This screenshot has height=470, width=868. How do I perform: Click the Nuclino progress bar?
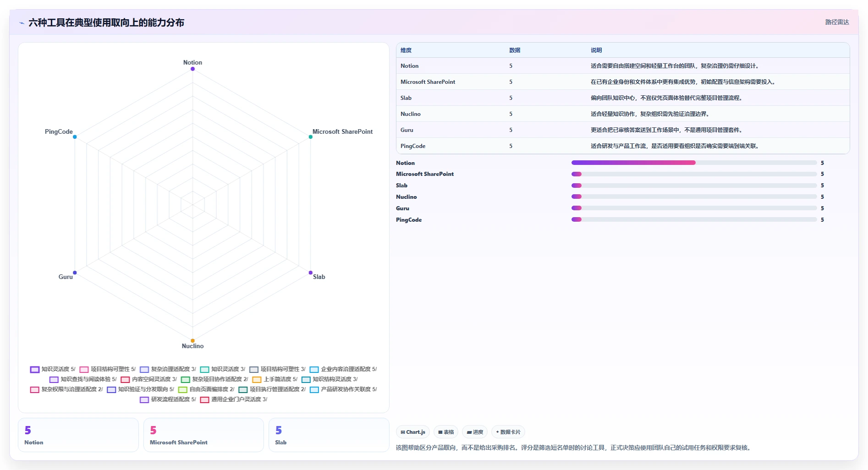coord(694,197)
